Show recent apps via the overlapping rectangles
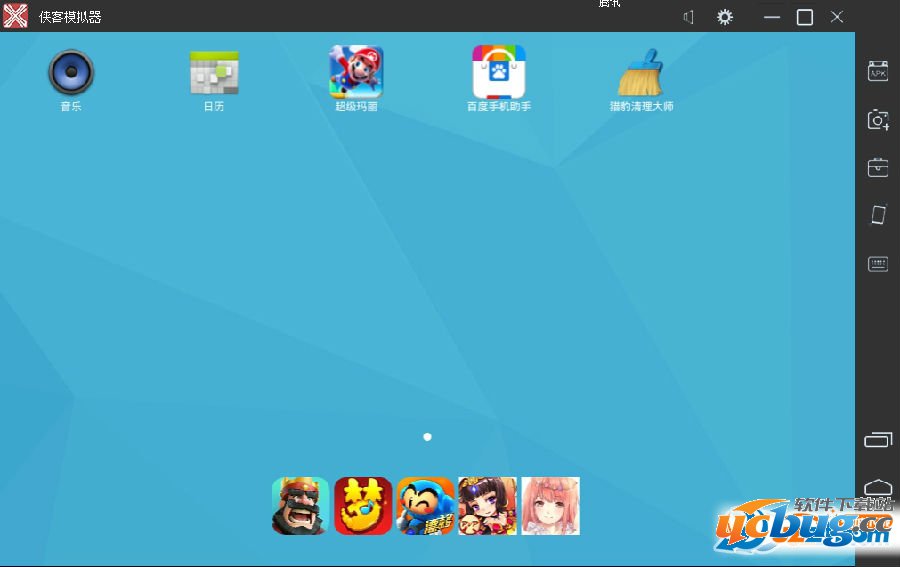Viewport: 900px width, 567px height. (878, 440)
